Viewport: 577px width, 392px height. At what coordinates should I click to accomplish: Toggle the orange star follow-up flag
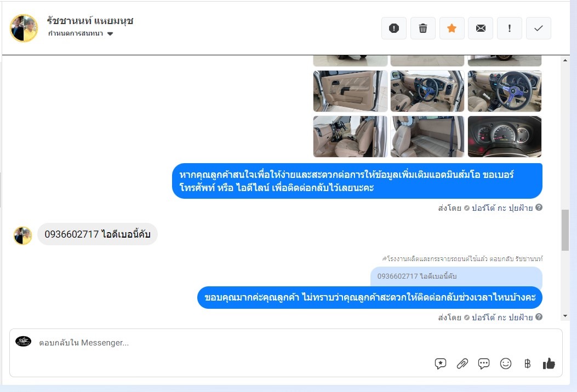(452, 28)
